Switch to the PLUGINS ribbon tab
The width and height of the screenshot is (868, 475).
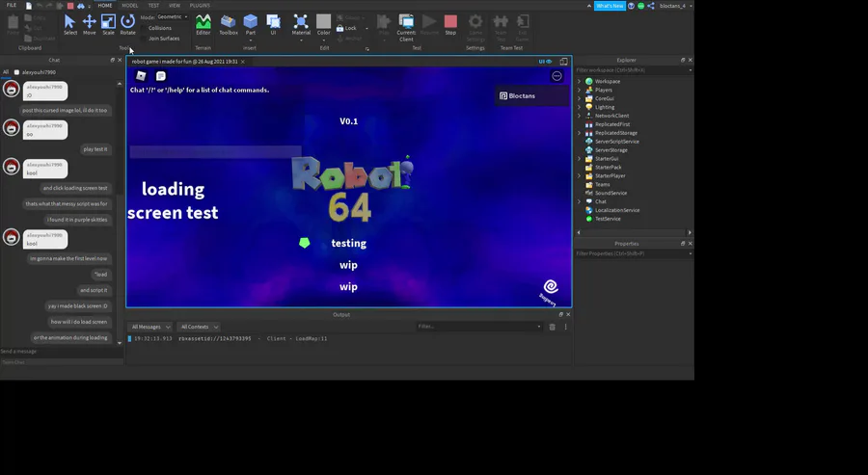200,6
